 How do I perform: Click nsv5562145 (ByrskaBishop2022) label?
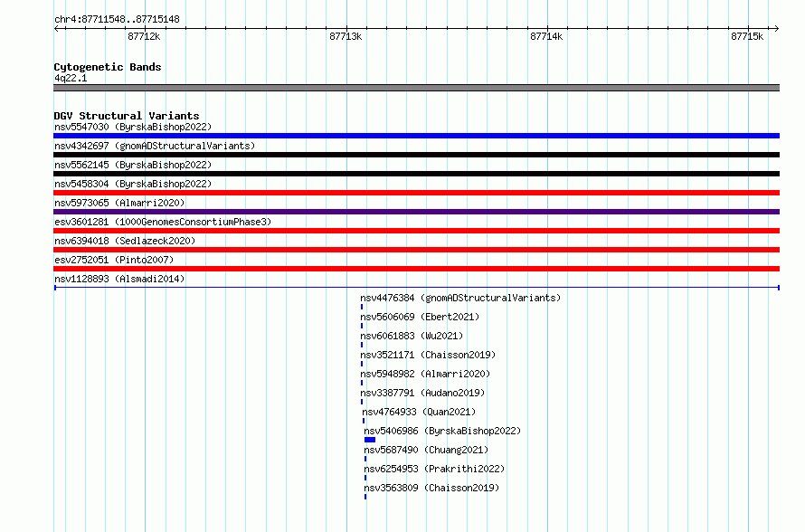click(x=133, y=165)
